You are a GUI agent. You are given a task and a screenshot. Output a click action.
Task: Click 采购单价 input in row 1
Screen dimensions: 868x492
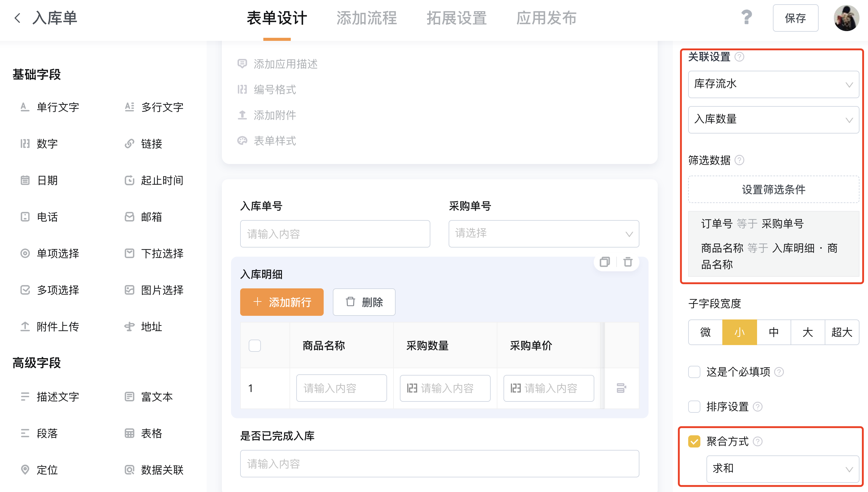(x=549, y=388)
